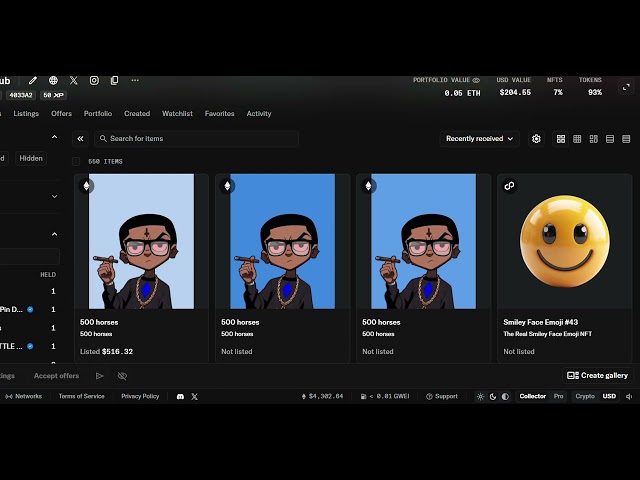Switch to compact grid view
The width and height of the screenshot is (640, 480).
[x=577, y=139]
